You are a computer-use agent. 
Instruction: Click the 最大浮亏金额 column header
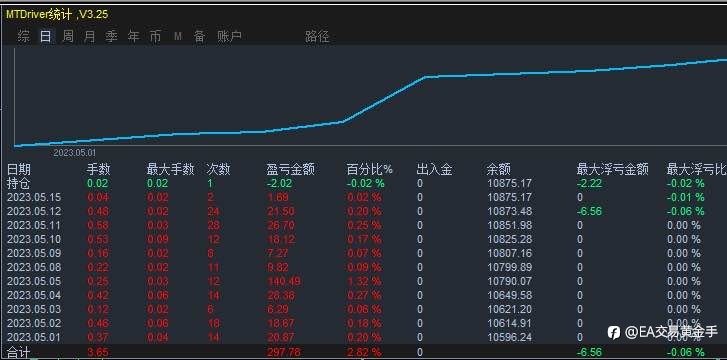coord(612,169)
